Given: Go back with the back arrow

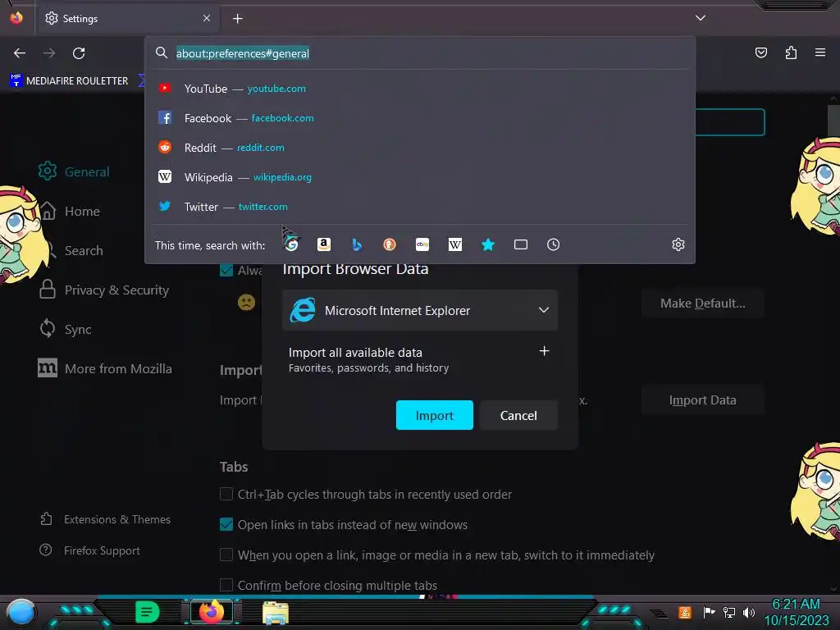Looking at the screenshot, I should pos(20,53).
